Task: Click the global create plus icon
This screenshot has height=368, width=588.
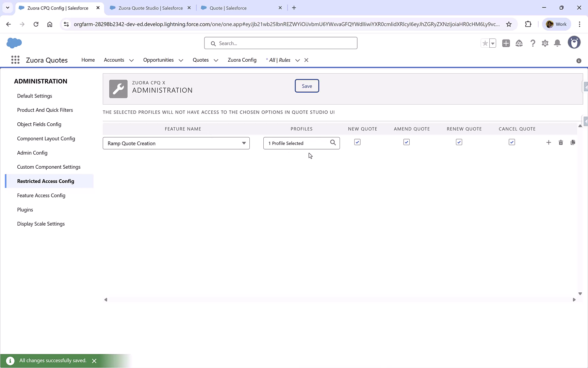Action: [x=506, y=43]
